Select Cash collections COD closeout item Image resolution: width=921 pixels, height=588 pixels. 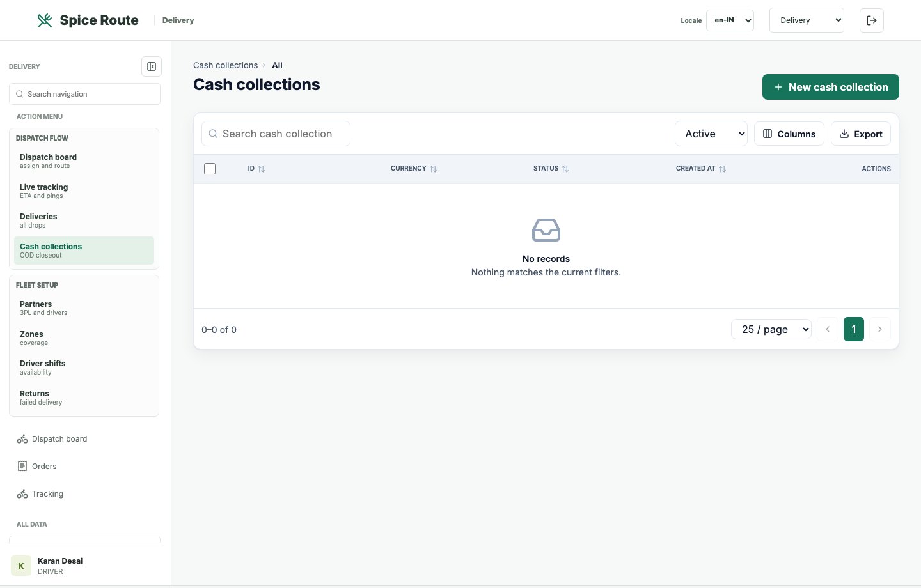[84, 251]
